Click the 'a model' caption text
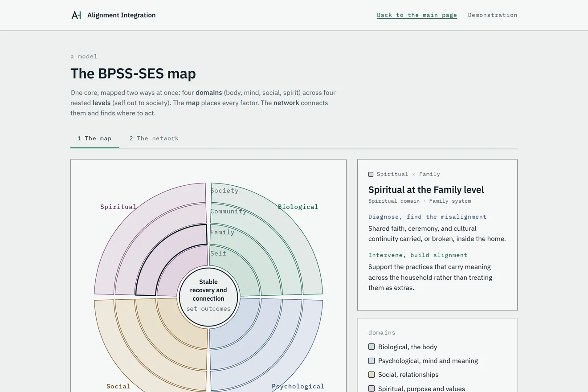The width and height of the screenshot is (588, 392). click(84, 56)
